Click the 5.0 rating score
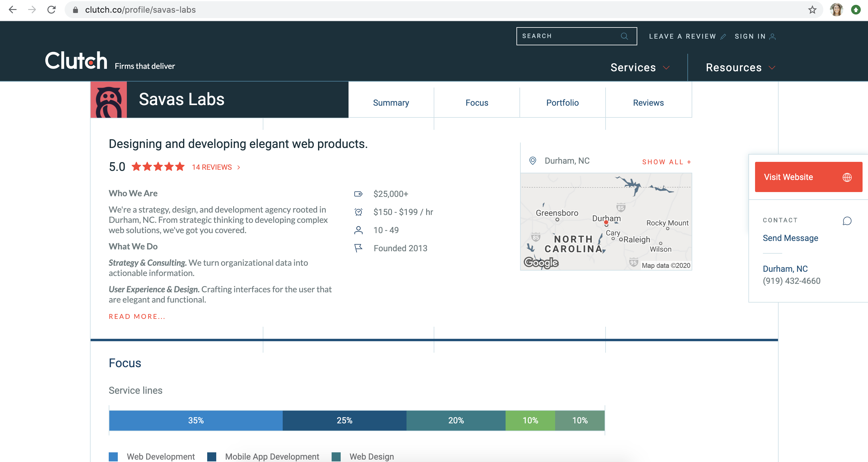Screen dimensions: 868x462 [x=117, y=167]
